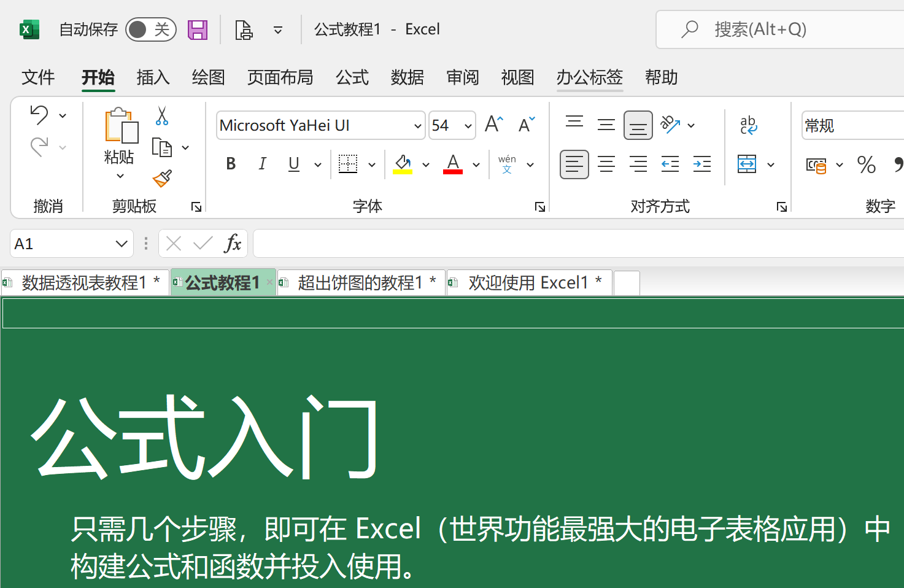Increase indent

coord(702,164)
